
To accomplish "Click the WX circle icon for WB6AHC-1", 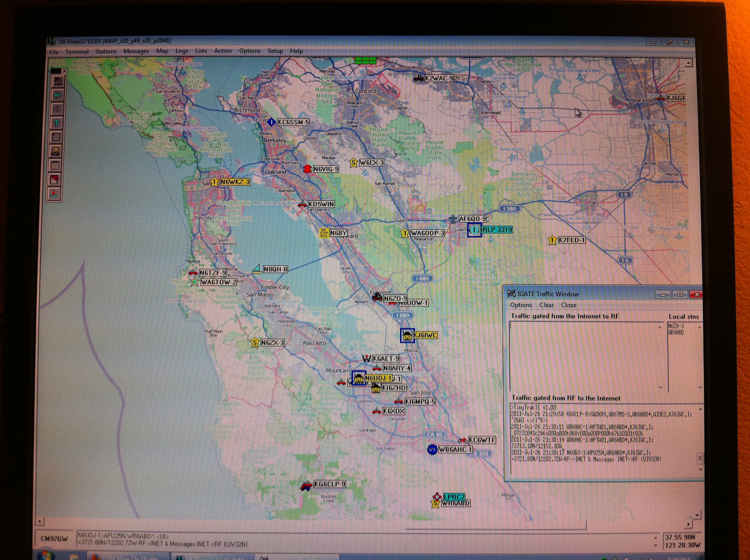I will click(432, 450).
